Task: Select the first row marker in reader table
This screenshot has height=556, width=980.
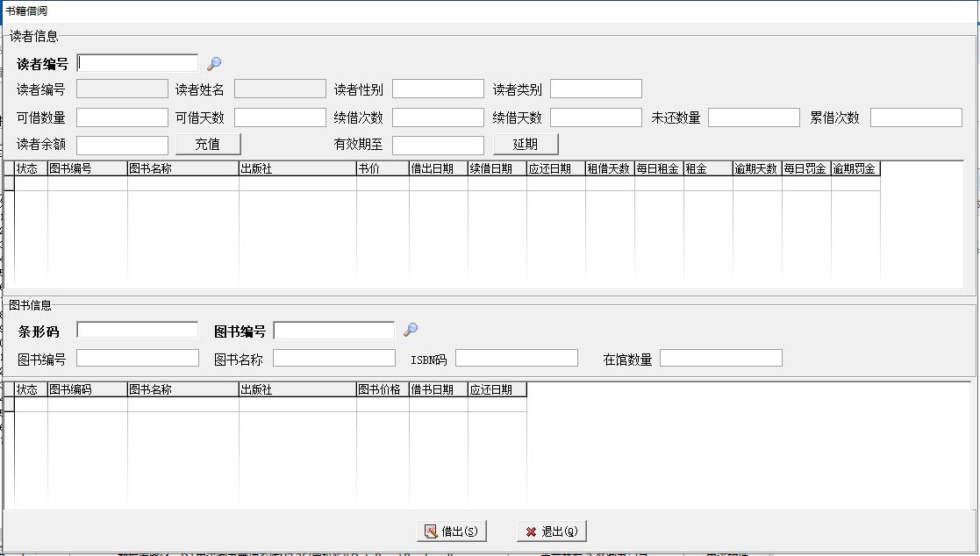Action: pos(10,183)
